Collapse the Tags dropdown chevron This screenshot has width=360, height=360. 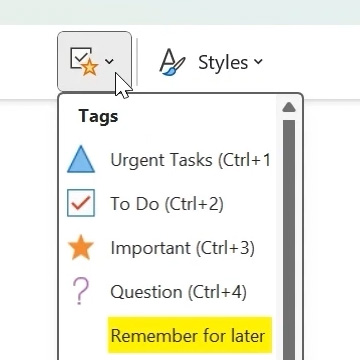pyautogui.click(x=109, y=61)
